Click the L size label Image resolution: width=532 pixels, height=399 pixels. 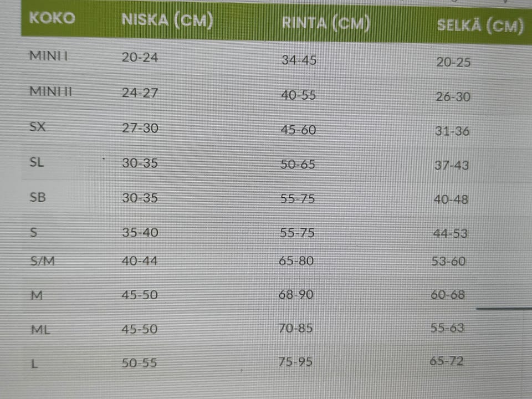tap(35, 365)
